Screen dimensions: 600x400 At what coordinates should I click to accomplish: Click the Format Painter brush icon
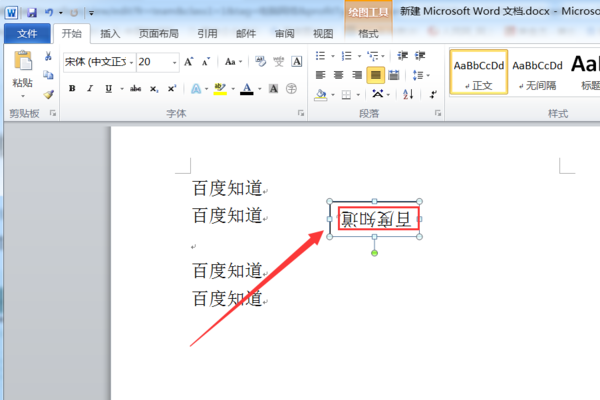click(49, 94)
